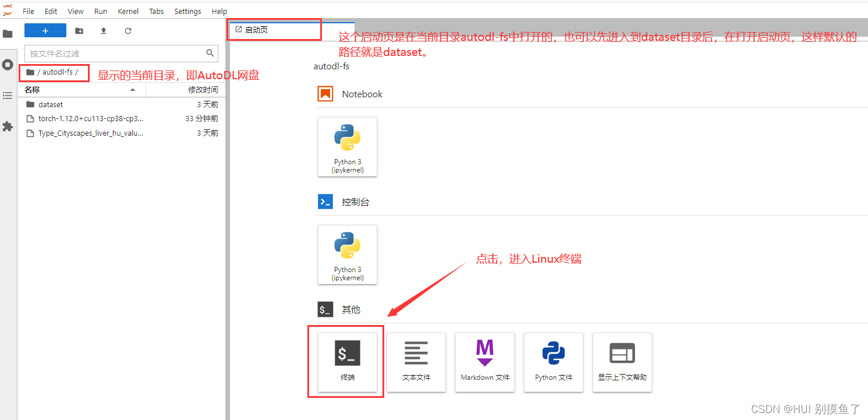The width and height of the screenshot is (868, 420).
Task: Open running terminals and kernels sidebar icon
Action: (x=8, y=65)
